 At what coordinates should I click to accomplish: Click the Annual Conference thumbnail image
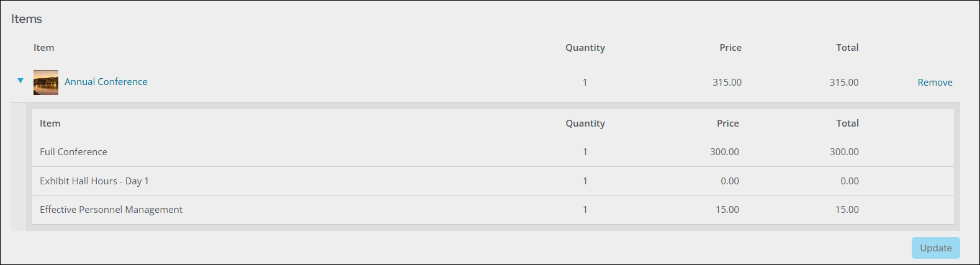pyautogui.click(x=46, y=83)
